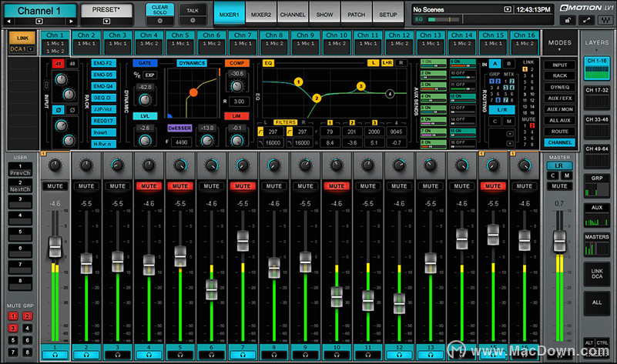This screenshot has height=364, width=617.
Task: Click the DeEsser threshold knob
Action: (x=207, y=140)
